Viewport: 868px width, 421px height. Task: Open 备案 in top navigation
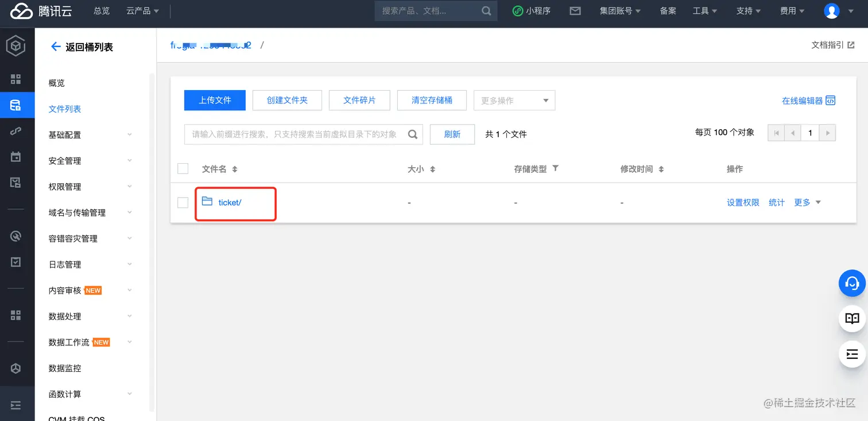[x=668, y=11]
